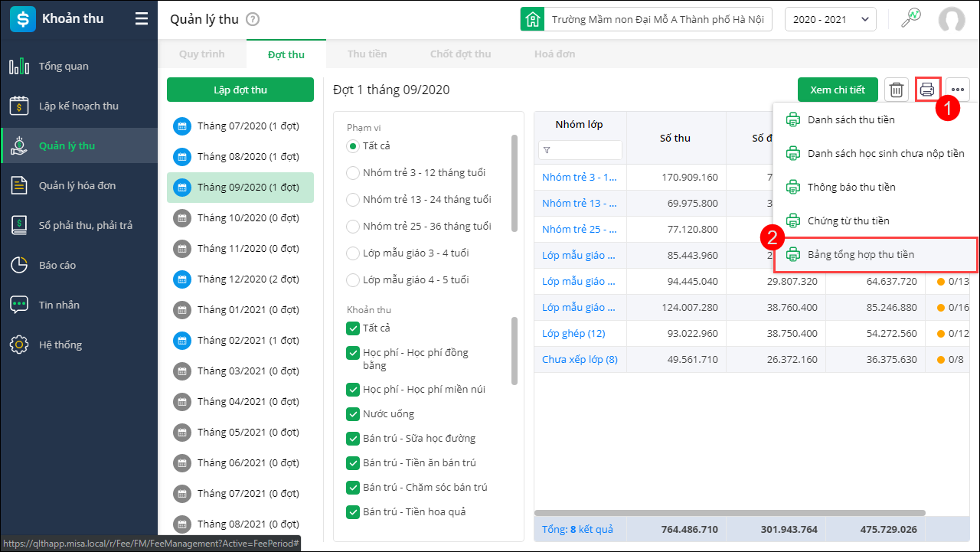The width and height of the screenshot is (980, 552).
Task: Select Nhóm trẻ 13 - 24 tháng tuổi radio
Action: point(353,200)
